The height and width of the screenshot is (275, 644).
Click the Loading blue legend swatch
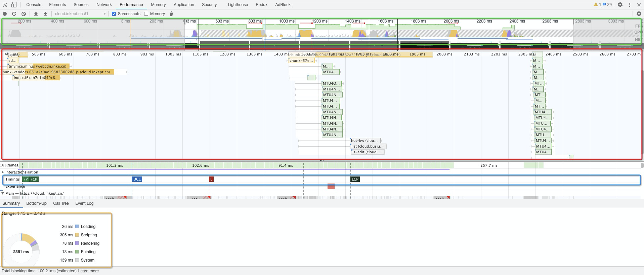pyautogui.click(x=77, y=227)
